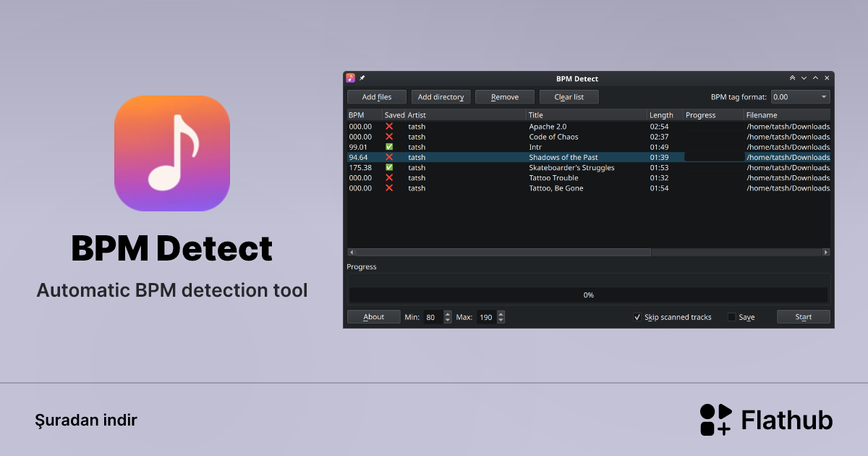Screen dimensions: 868x456
Task: Click the 02:54 length cell
Action: tap(659, 127)
